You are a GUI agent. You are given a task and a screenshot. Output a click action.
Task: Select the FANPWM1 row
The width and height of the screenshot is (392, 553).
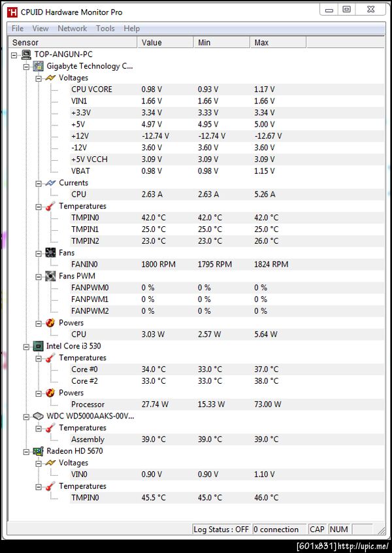(x=227, y=299)
